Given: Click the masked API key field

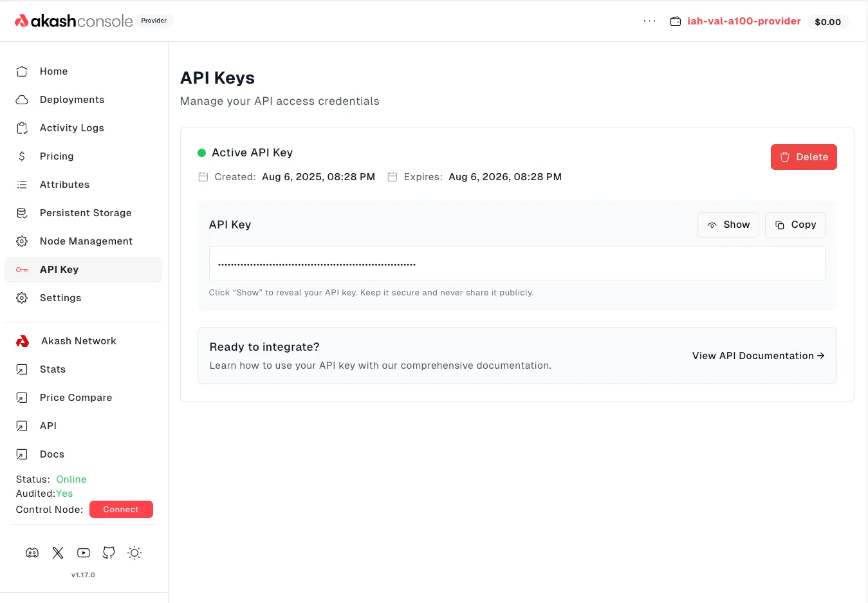Looking at the screenshot, I should tap(517, 264).
